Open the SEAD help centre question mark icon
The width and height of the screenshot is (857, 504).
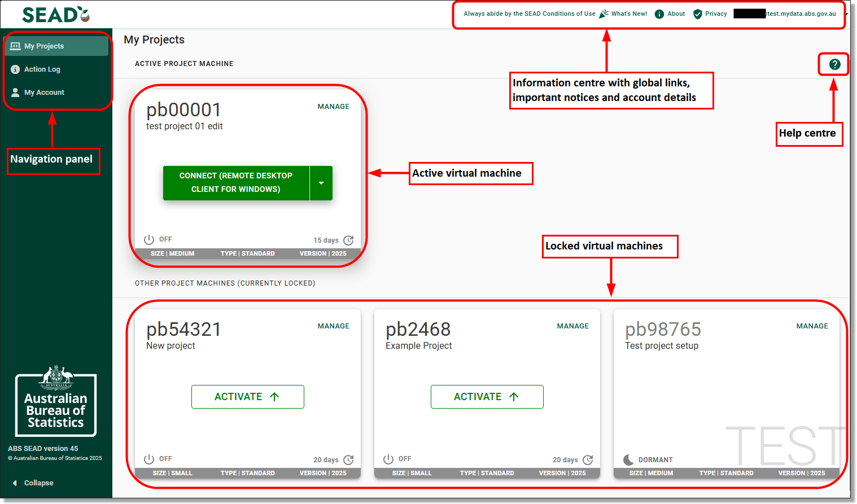(x=833, y=64)
